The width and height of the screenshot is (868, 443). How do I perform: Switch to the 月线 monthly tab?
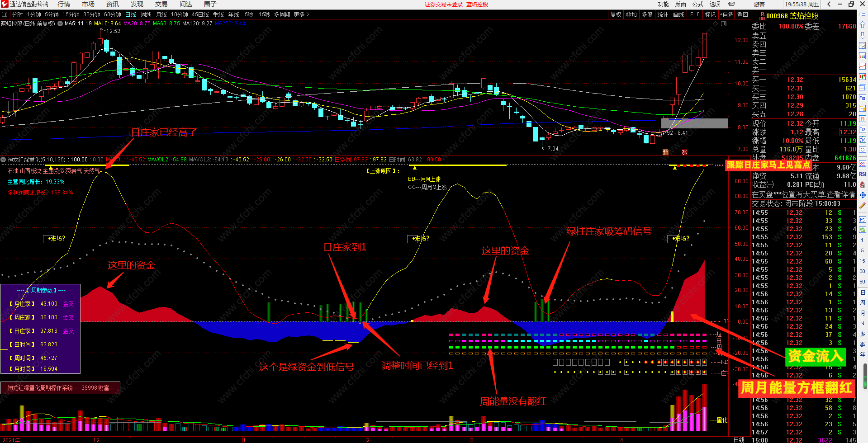(x=161, y=14)
